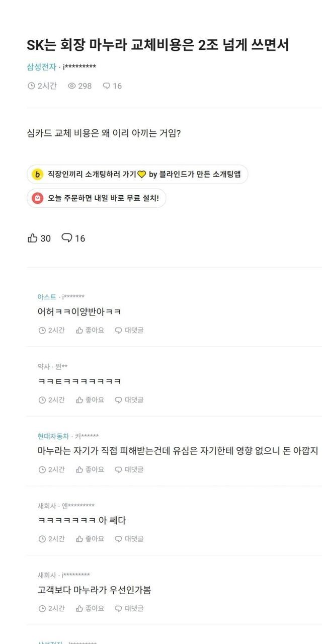Click the post title text

pos(157,45)
